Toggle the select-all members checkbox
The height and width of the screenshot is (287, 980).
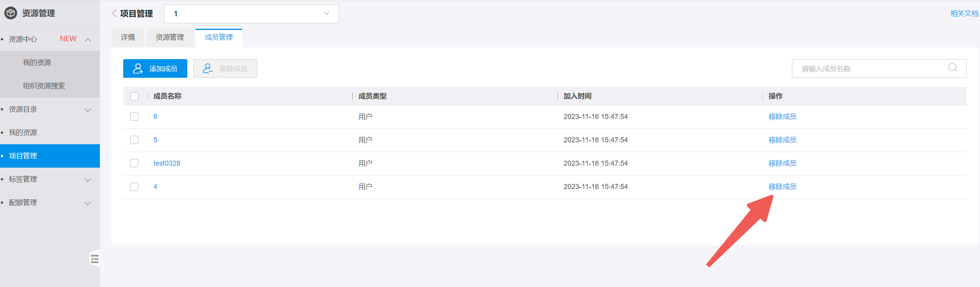pyautogui.click(x=134, y=96)
